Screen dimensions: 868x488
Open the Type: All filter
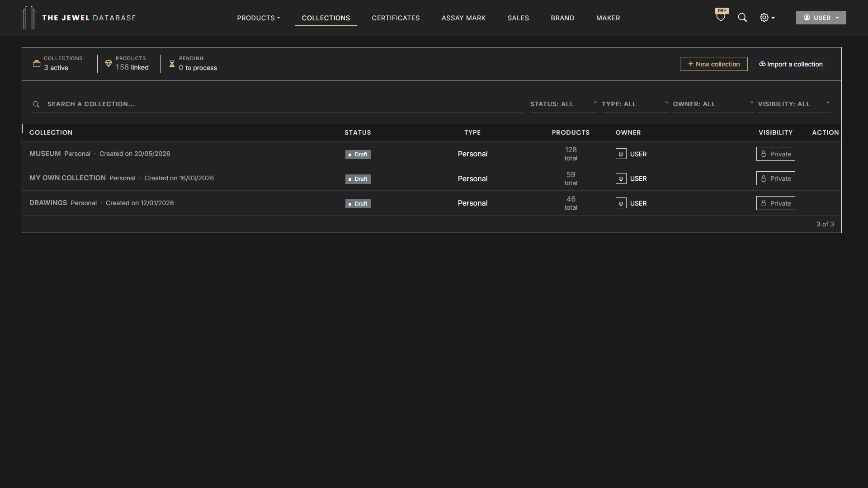coord(635,104)
